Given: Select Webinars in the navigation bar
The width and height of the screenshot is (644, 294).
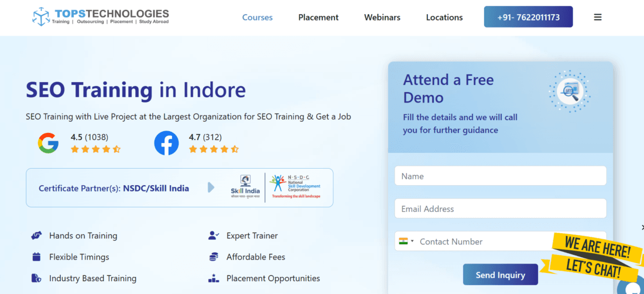Looking at the screenshot, I should coord(382,17).
